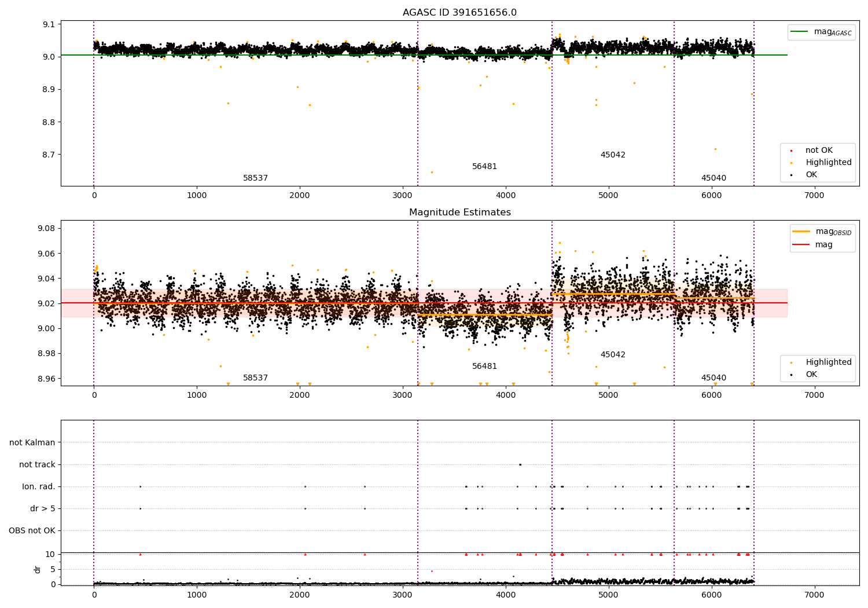Click obsid label 45042 in Magnitude Estimates plot
This screenshot has height=608, width=868.
pyautogui.click(x=613, y=355)
